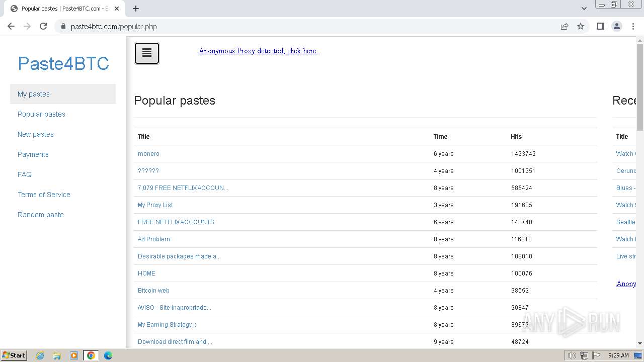Open New pastes in sidebar
Image resolution: width=644 pixels, height=362 pixels.
point(63,134)
